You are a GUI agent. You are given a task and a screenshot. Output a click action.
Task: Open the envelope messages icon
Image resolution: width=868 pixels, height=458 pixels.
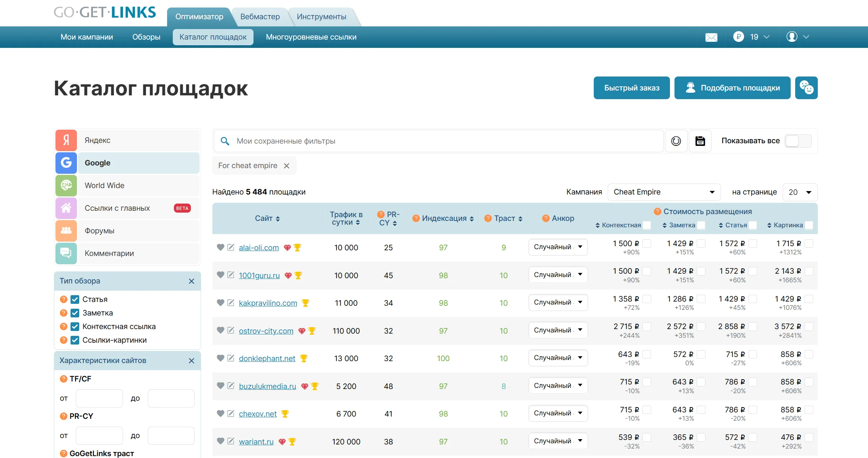click(x=711, y=37)
